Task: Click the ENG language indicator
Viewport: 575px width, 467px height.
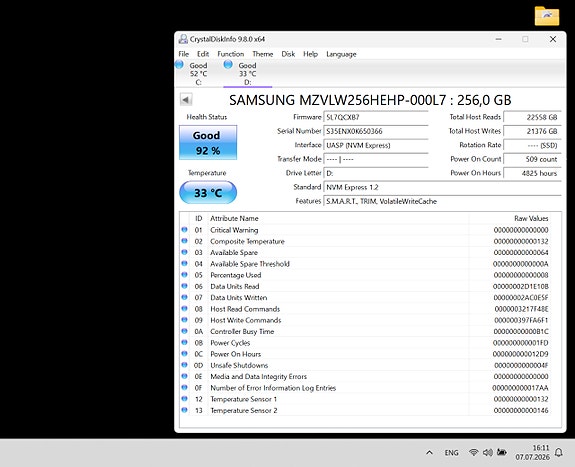Action: click(x=451, y=453)
